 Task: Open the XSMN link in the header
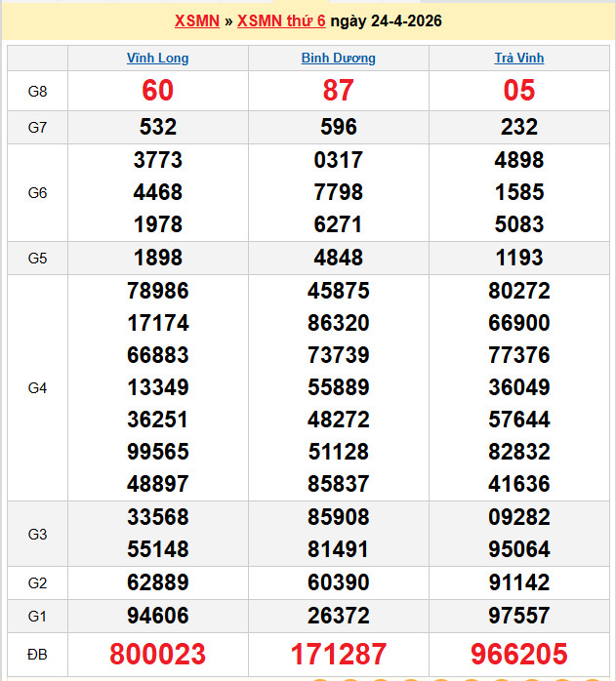[x=196, y=21]
